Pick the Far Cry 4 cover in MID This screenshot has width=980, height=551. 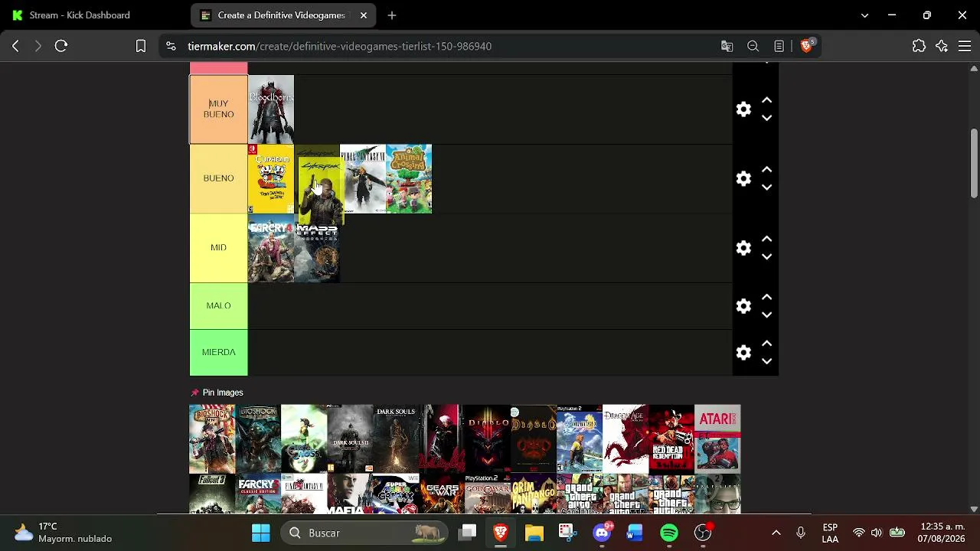271,249
